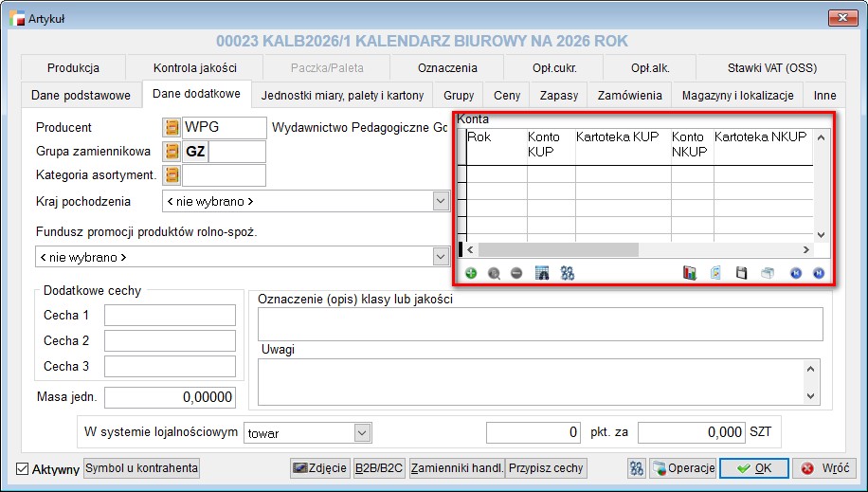The image size is (868, 492).
Task: Toggle the Aktywny checkbox
Action: point(24,468)
